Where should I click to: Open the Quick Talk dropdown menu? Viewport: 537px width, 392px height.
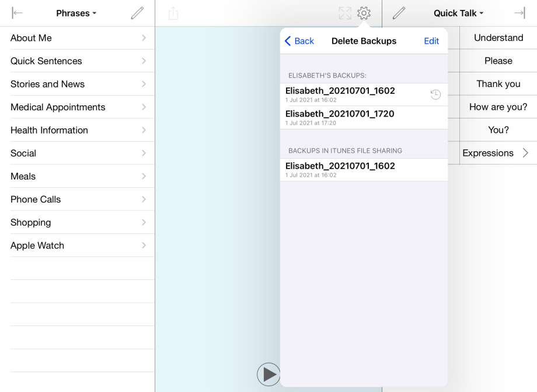point(459,13)
